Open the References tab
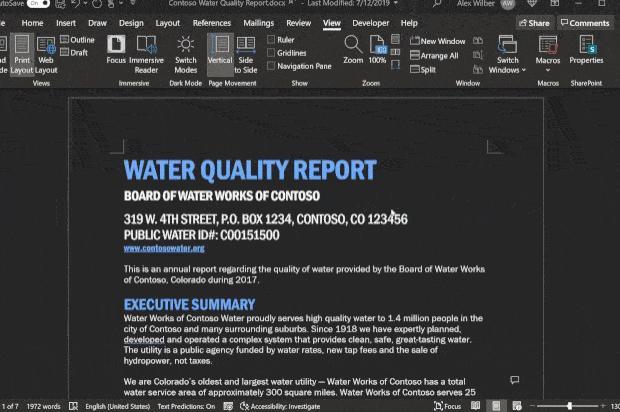This screenshot has width=620, height=412. (x=211, y=22)
